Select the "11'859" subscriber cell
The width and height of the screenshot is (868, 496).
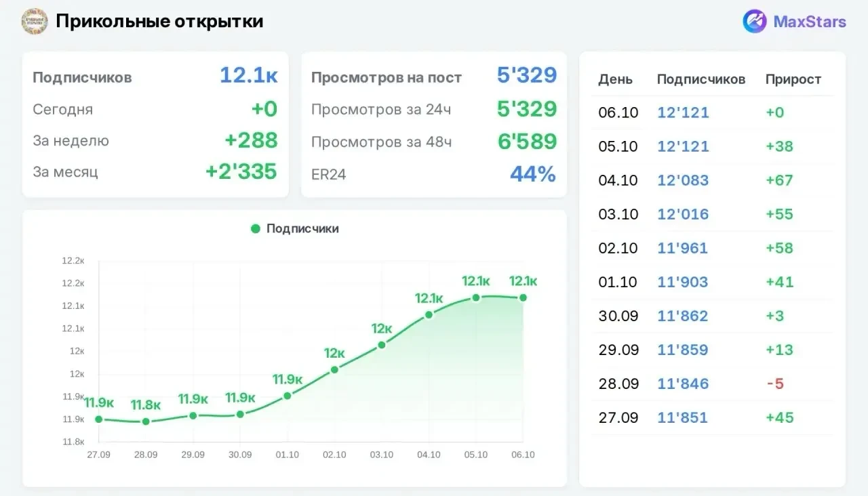coord(682,350)
